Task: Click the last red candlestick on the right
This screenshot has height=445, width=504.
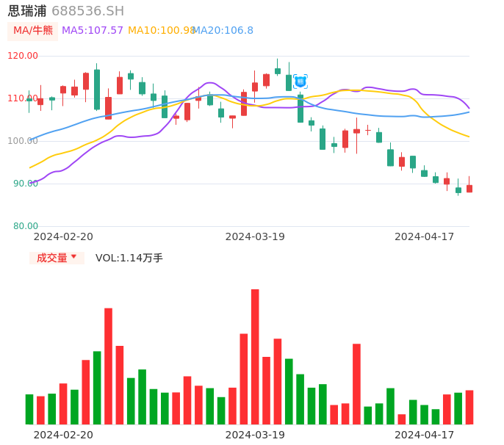Action: coord(469,189)
